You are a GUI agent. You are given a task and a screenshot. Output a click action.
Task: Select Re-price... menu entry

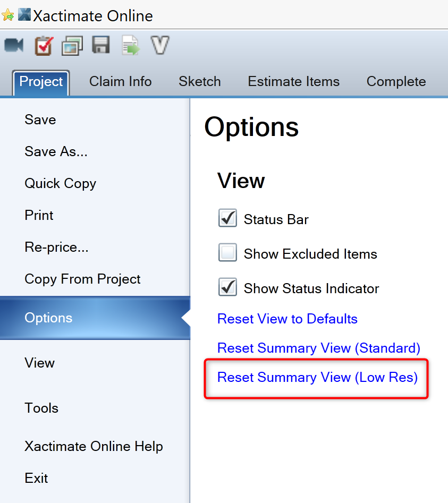pyautogui.click(x=56, y=248)
